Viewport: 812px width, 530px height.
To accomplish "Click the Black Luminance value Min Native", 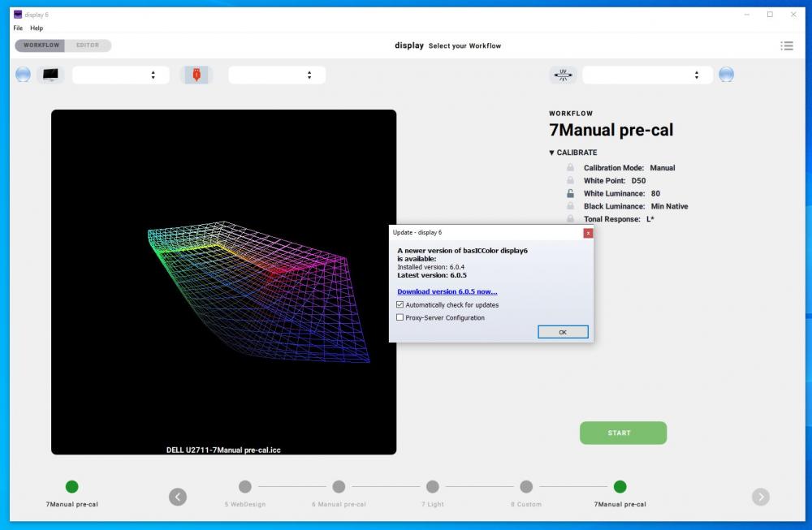I will coord(669,206).
